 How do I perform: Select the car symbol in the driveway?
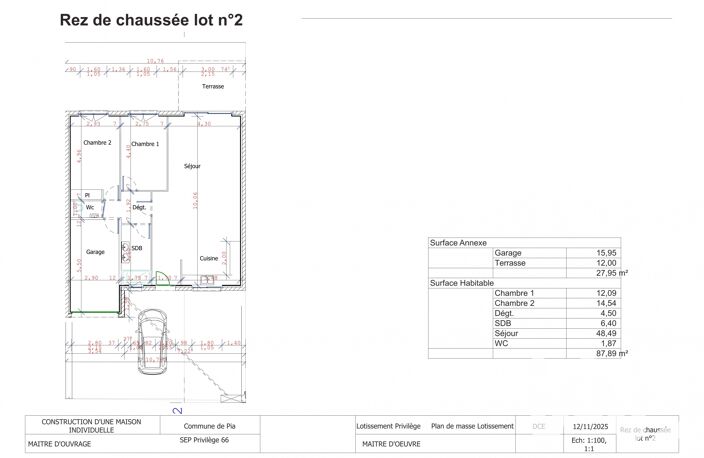pos(153,341)
